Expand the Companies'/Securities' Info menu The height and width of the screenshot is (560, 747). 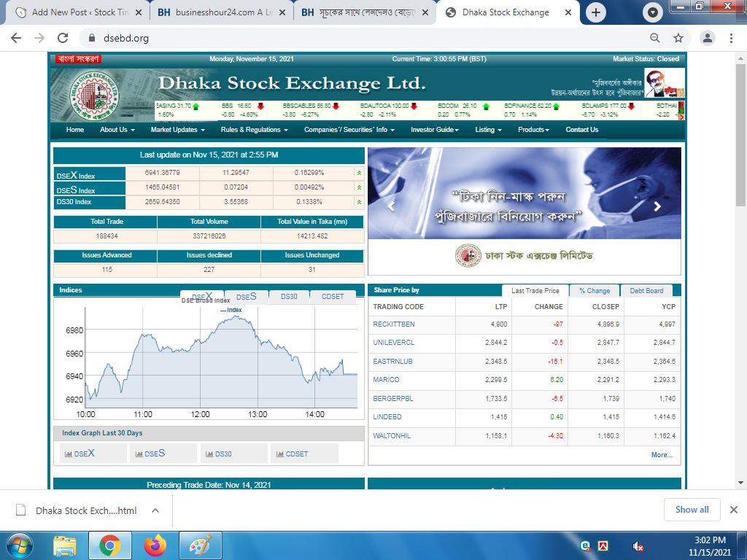click(x=349, y=130)
